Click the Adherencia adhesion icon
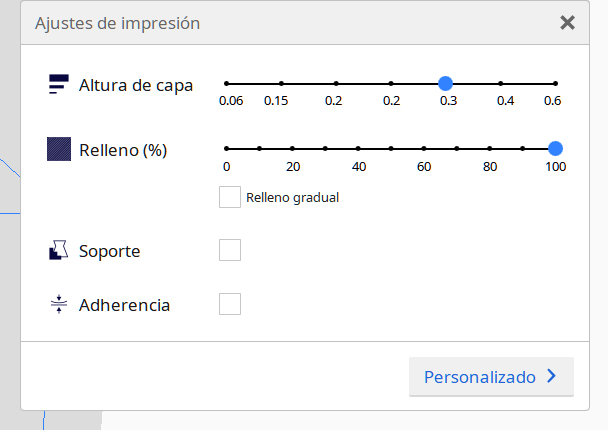The image size is (608, 430). pyautogui.click(x=58, y=304)
